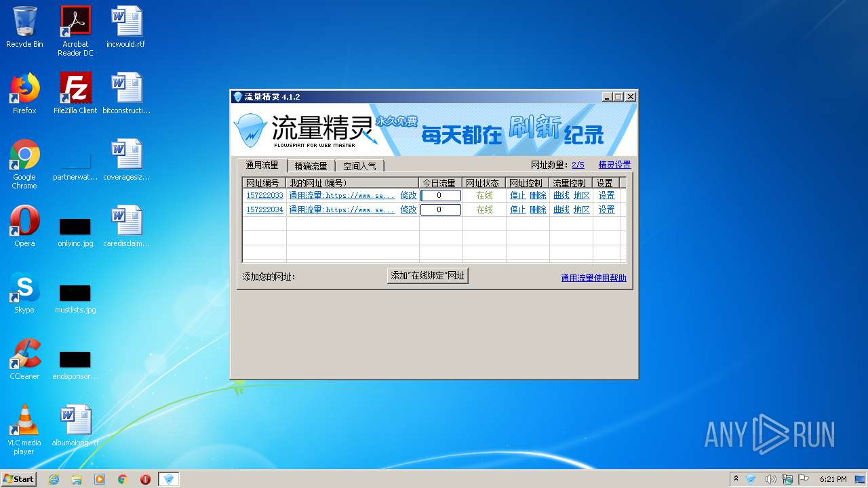Screen dimensions: 868x488
Task: Open bitconstructi... document icon
Action: [126, 94]
